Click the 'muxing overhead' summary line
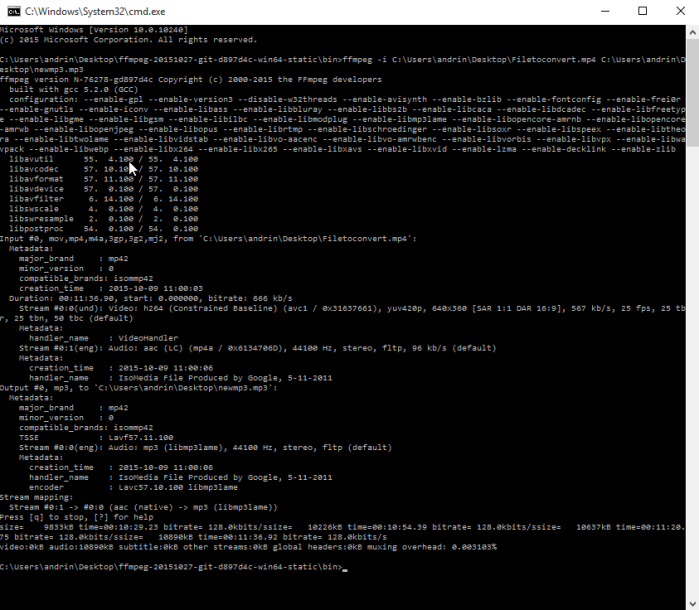Screen dimensions: 699x610 (x=248, y=547)
